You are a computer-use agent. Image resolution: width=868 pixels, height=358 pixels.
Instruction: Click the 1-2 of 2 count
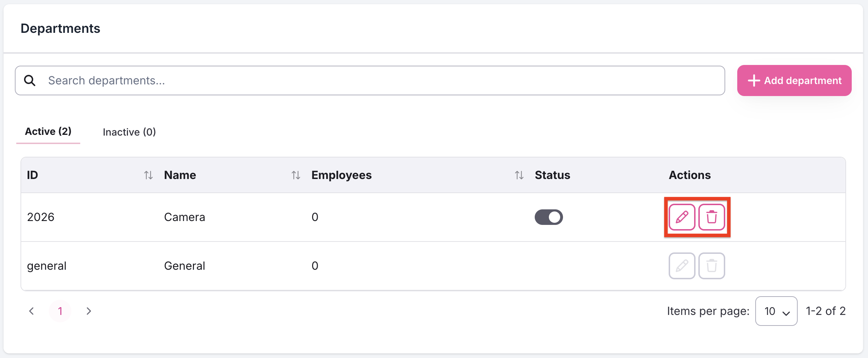point(826,311)
